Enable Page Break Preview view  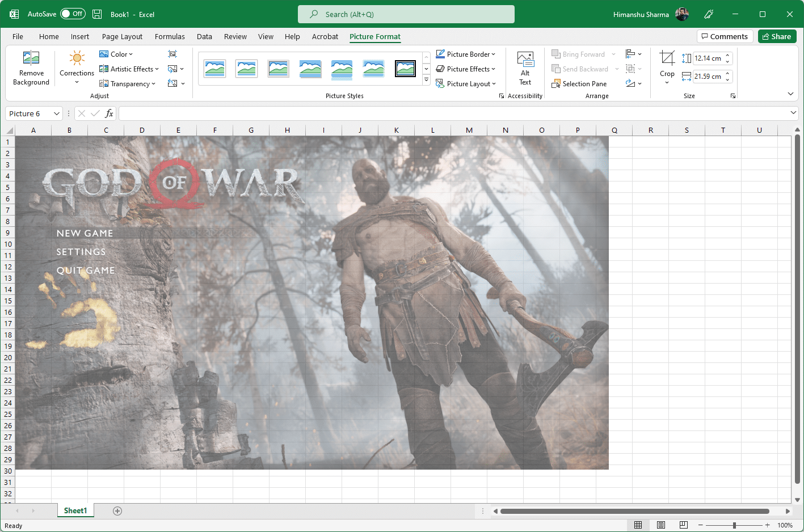684,525
